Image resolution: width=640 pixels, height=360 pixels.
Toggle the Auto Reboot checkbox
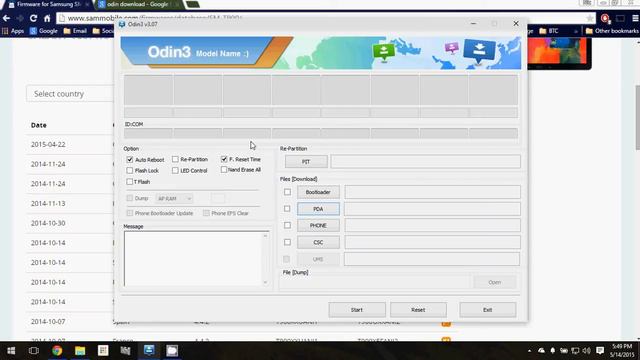130,160
